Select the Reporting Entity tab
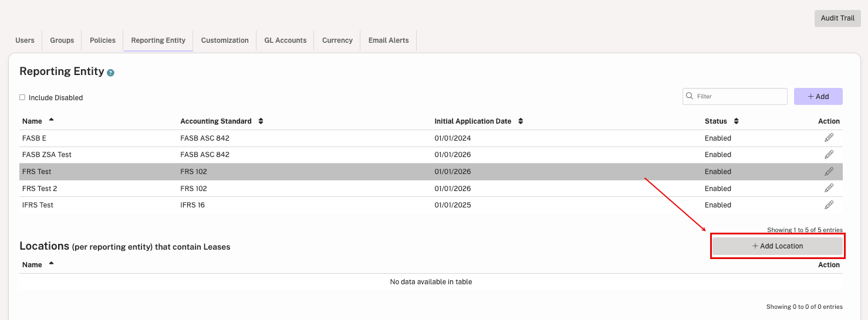The image size is (868, 320). pyautogui.click(x=158, y=40)
